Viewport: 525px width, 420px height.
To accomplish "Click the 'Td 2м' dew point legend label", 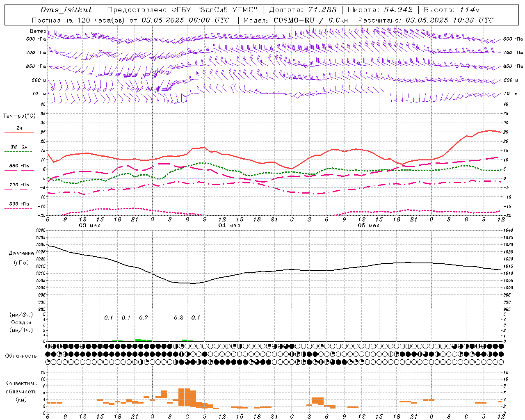I will pos(19,147).
